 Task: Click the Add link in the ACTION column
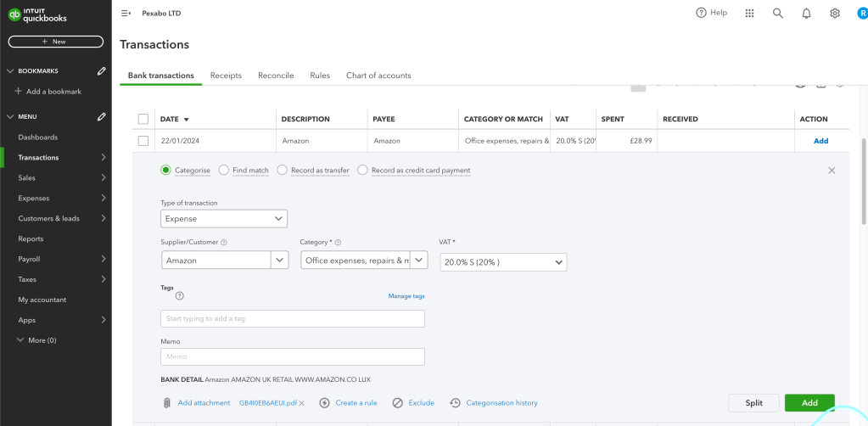tap(821, 141)
